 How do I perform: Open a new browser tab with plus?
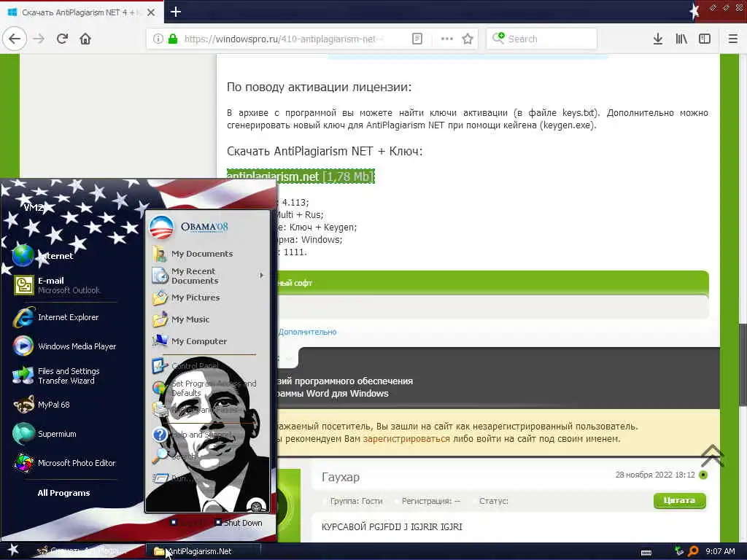[175, 12]
